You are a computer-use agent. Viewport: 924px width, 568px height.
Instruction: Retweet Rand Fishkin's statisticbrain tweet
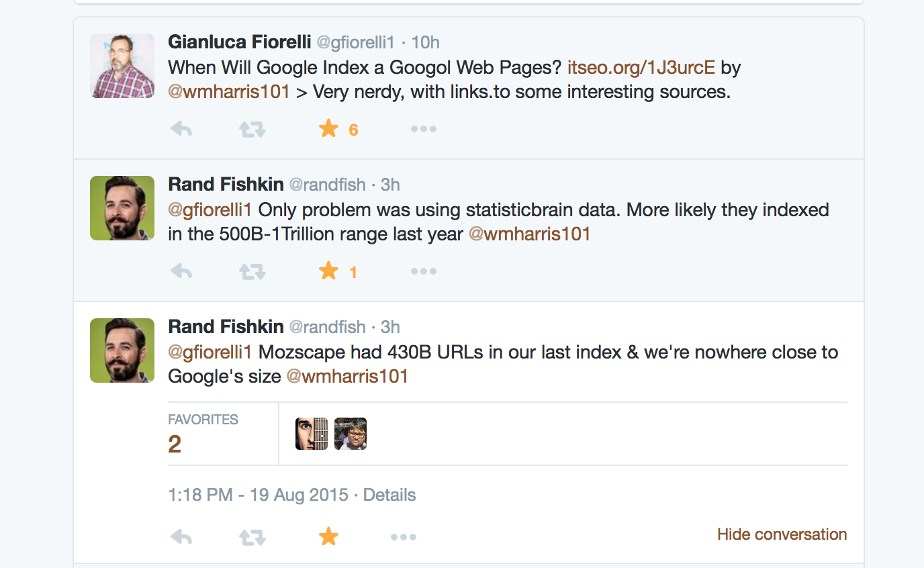tap(252, 271)
